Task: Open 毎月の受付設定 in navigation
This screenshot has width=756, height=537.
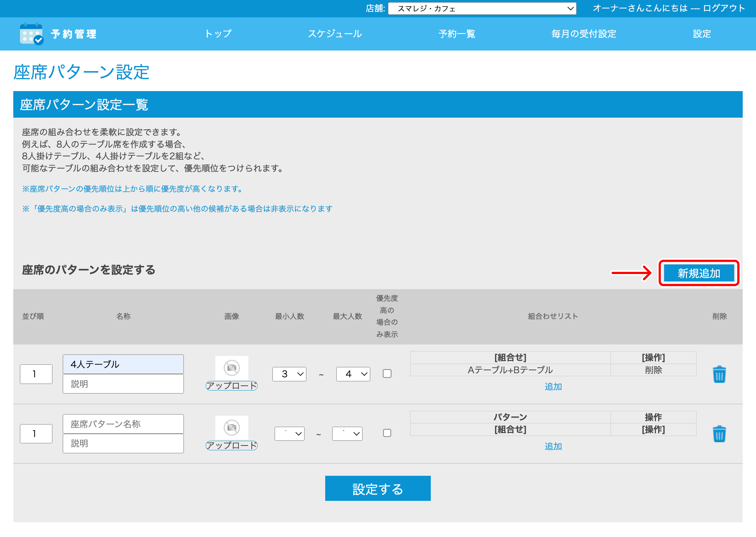Action: [584, 34]
